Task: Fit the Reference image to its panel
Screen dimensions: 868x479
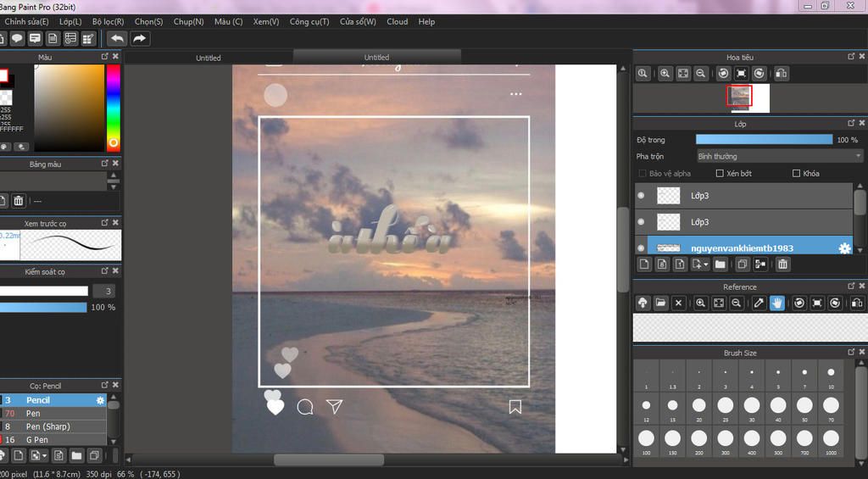Action: pyautogui.click(x=719, y=303)
